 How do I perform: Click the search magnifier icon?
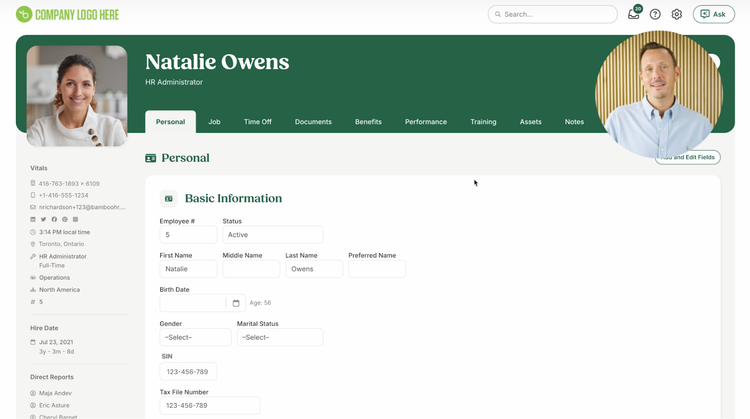[498, 14]
